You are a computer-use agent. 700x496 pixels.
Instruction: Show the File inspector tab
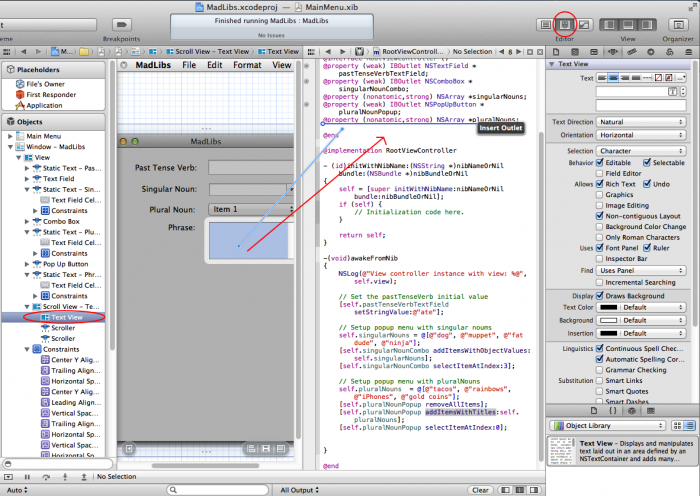[x=556, y=52]
